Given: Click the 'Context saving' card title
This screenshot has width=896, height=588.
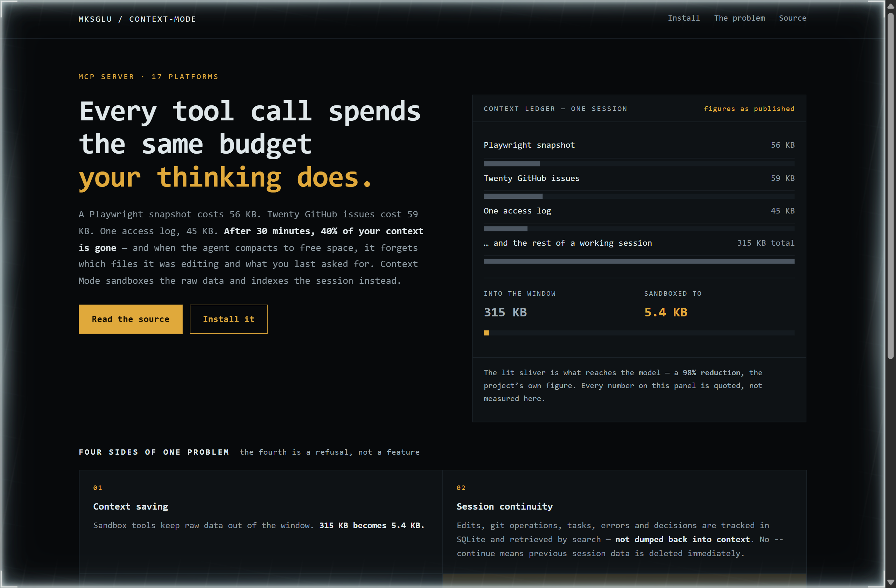Looking at the screenshot, I should pos(130,506).
